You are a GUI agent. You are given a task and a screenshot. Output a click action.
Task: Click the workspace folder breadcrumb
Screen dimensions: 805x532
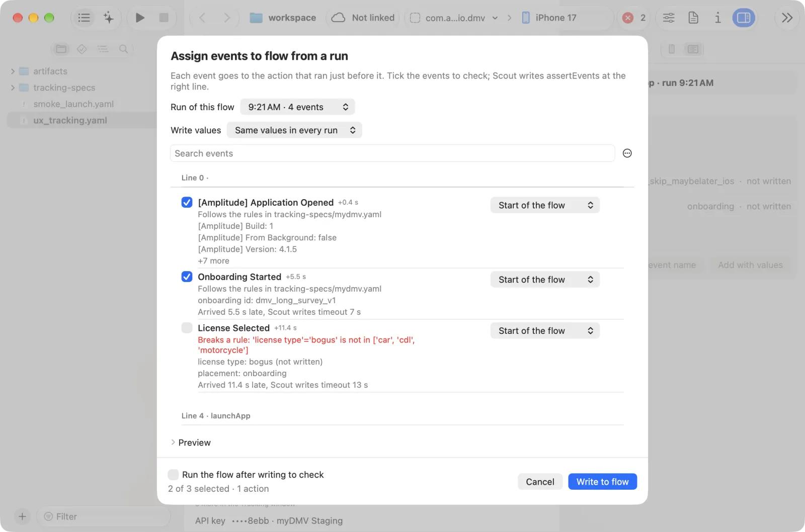(283, 18)
